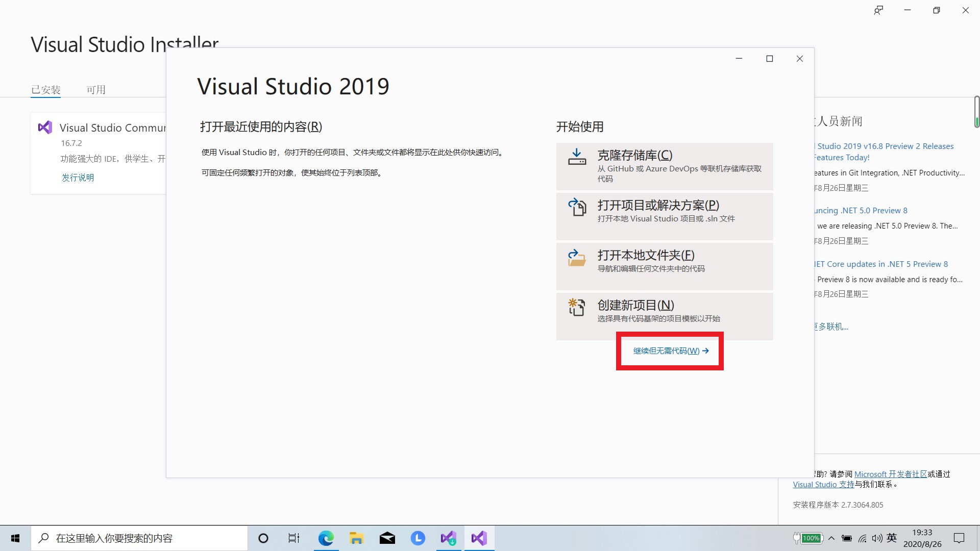Viewport: 980px width, 551px height.
Task: Click the Visual Studio Installer taskbar icon
Action: point(448,538)
